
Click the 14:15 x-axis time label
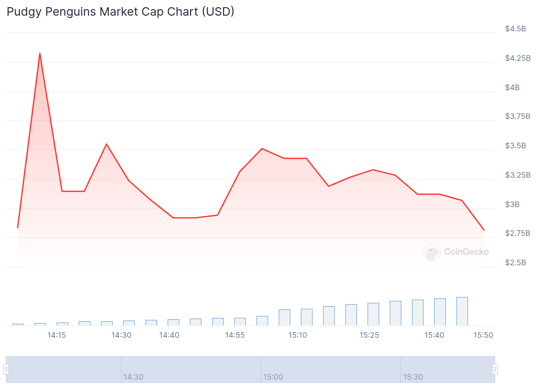click(57, 335)
